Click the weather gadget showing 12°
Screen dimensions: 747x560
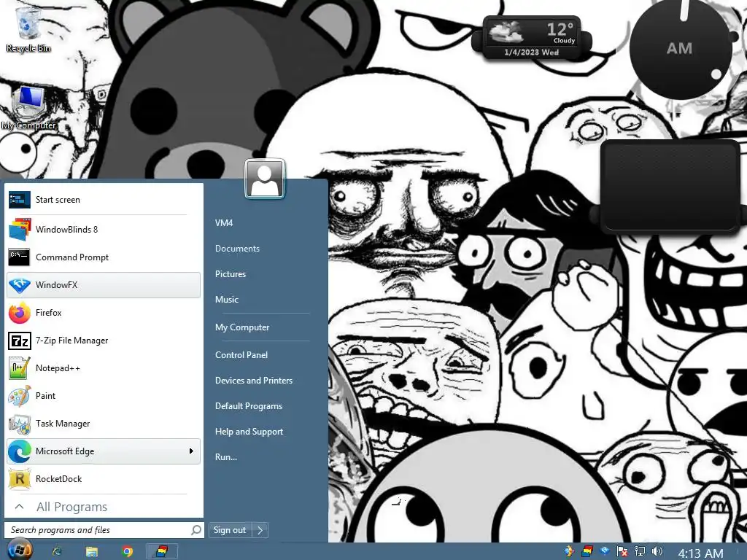[x=532, y=38]
